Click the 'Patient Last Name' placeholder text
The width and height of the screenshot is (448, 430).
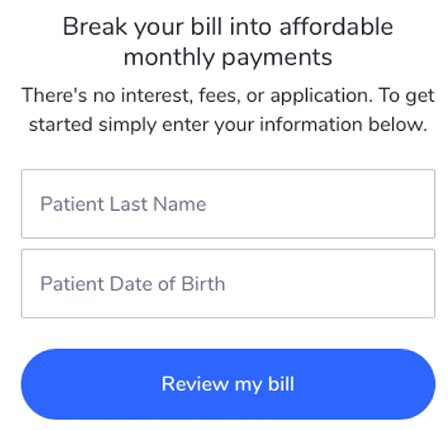tap(123, 204)
